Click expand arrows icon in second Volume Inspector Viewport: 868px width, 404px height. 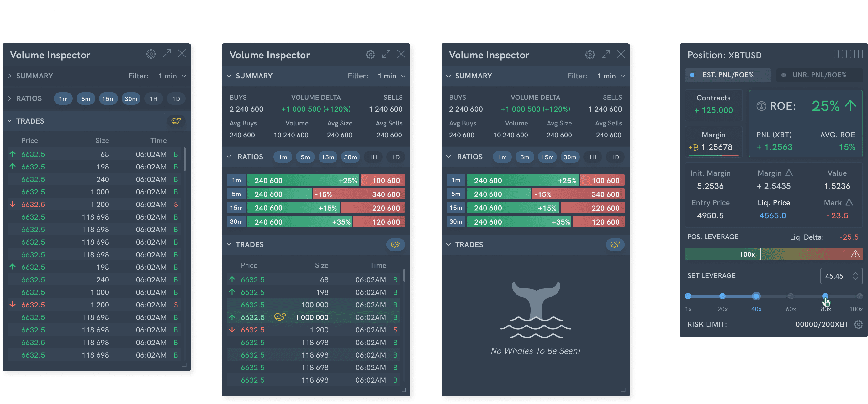386,54
